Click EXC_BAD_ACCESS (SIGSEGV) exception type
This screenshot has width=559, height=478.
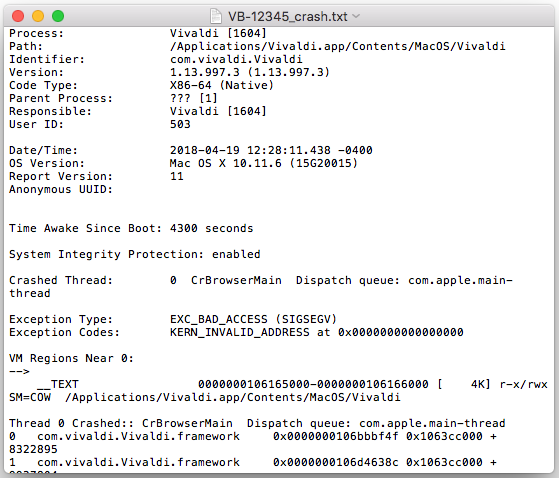click(253, 319)
